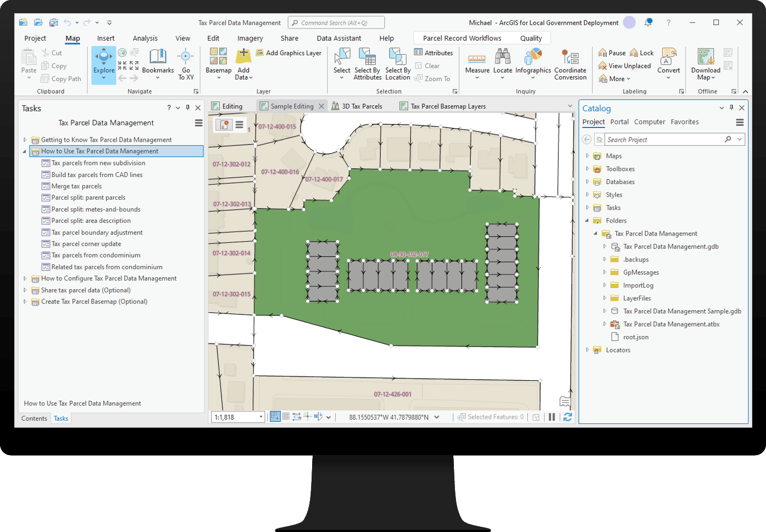The height and width of the screenshot is (532, 766).
Task: Select Tax Parcel Data Management.gdb in Catalog
Action: point(671,247)
